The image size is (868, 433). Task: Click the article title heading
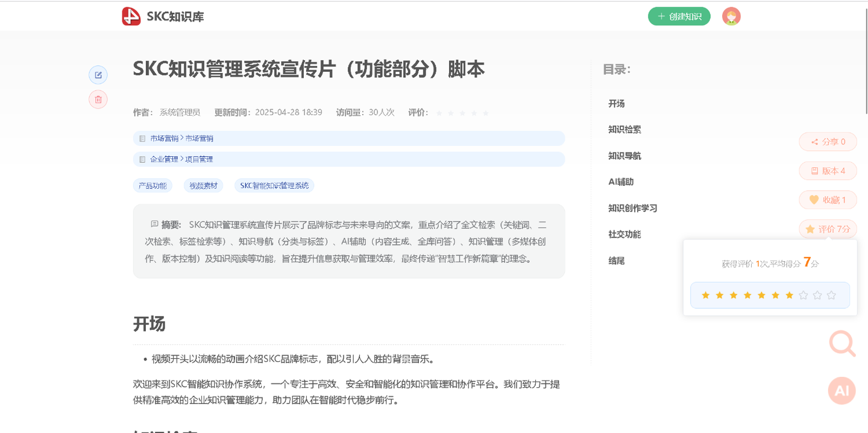309,69
